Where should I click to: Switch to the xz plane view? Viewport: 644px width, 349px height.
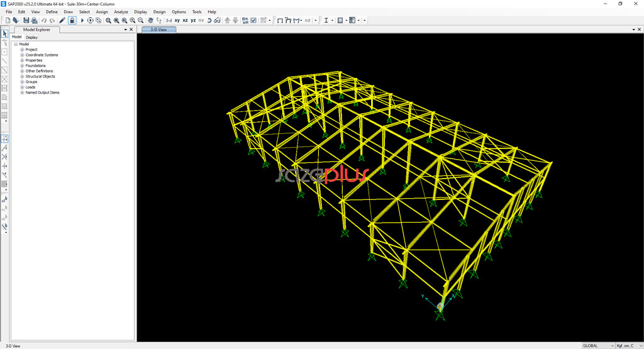(186, 20)
